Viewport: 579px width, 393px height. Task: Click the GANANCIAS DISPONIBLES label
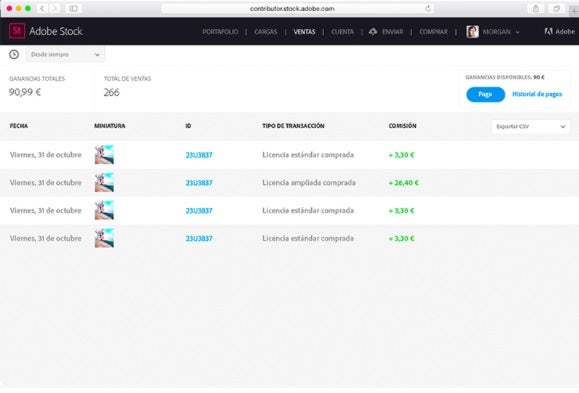coord(498,77)
